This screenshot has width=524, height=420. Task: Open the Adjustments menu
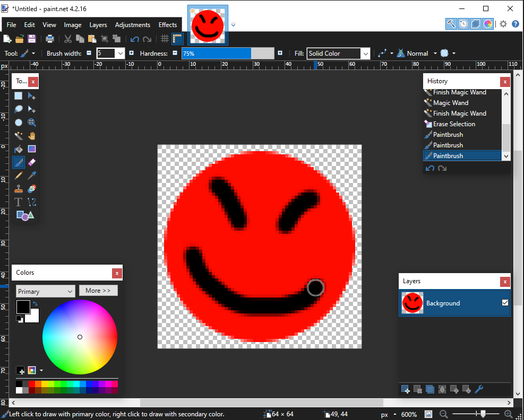[x=133, y=25]
